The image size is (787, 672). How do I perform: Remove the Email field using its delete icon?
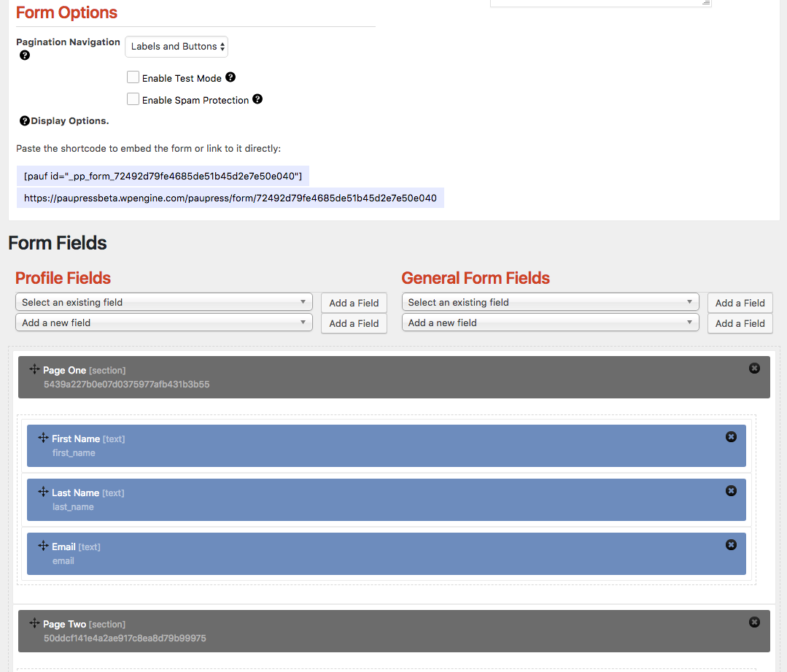pos(731,544)
